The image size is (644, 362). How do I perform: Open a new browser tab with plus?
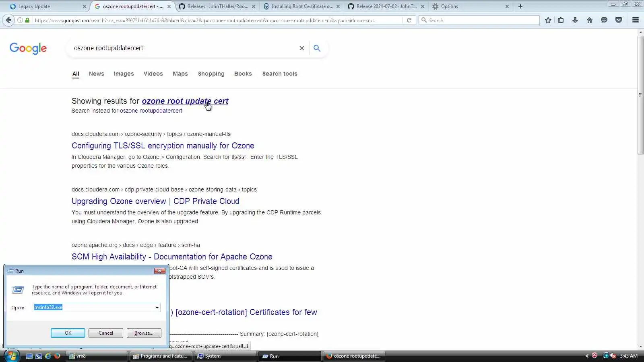point(520,6)
